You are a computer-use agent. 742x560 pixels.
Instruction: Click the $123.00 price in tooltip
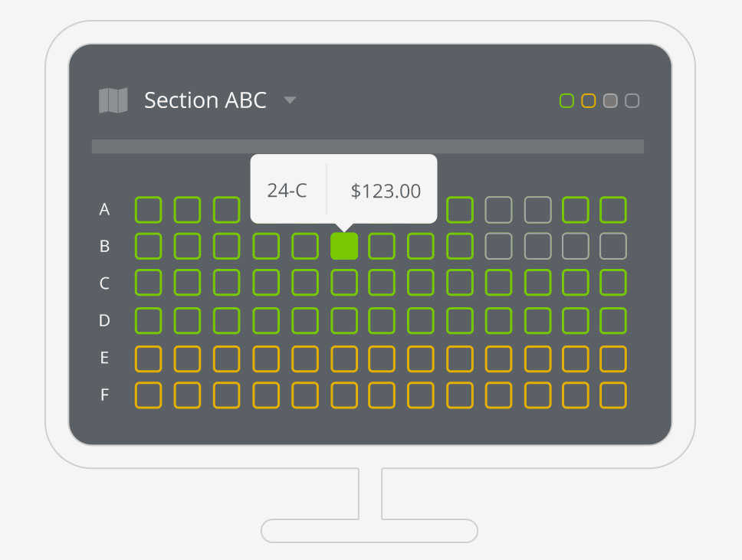tap(386, 191)
